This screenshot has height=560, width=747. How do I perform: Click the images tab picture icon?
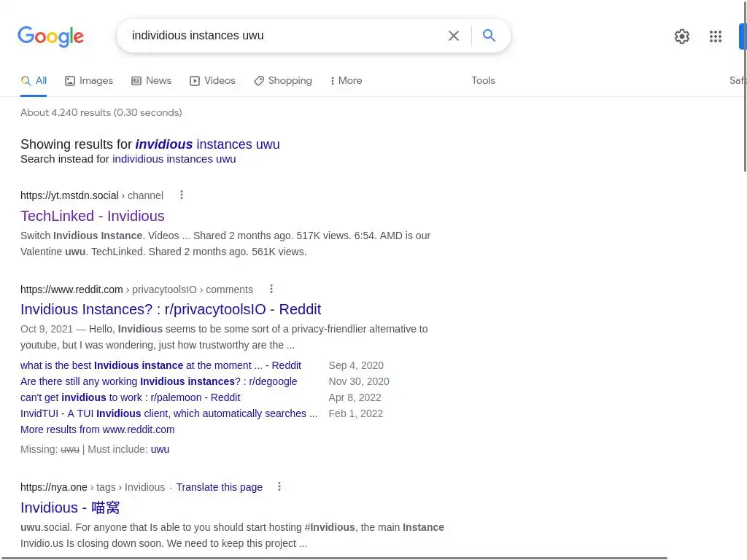point(70,81)
